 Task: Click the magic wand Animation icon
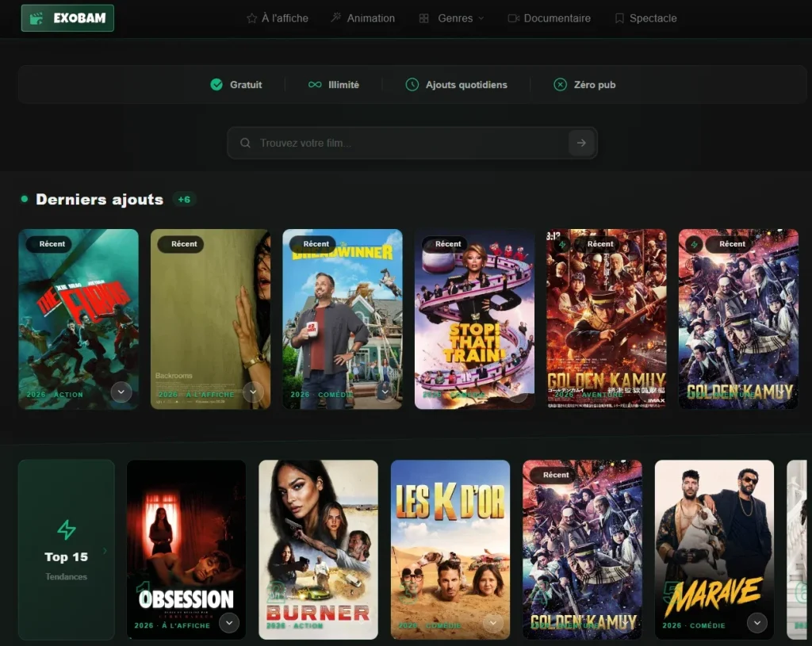click(336, 18)
